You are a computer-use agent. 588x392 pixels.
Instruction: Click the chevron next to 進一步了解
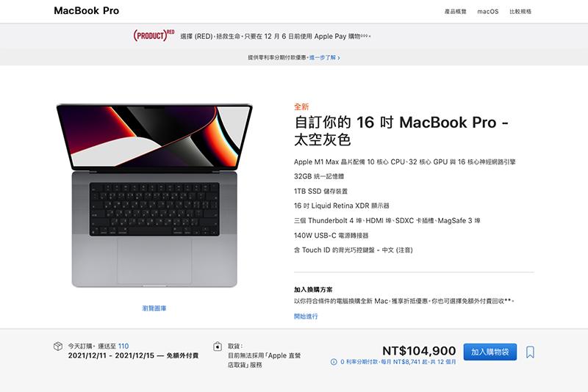(339, 58)
